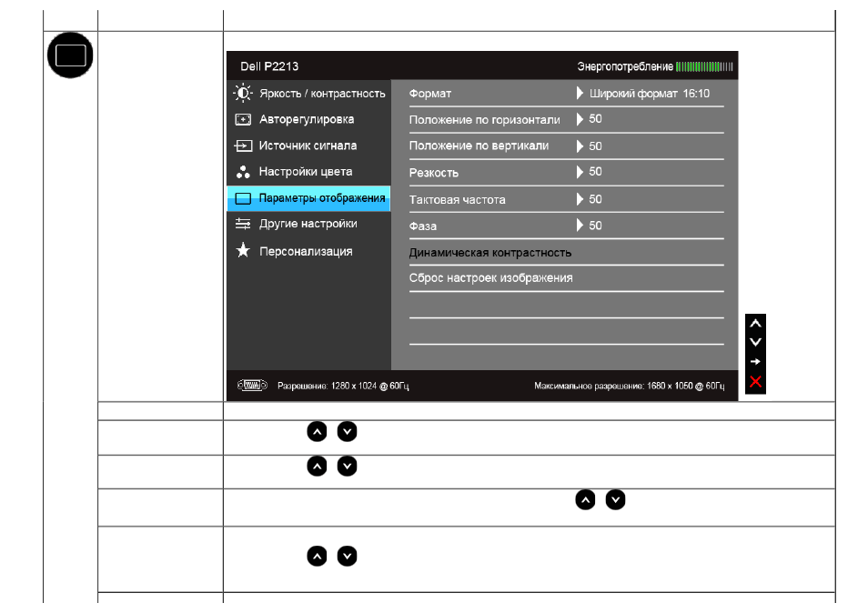Screen dimensions: 868x613
Task: Click the Персонализация star icon
Action: [x=243, y=250]
